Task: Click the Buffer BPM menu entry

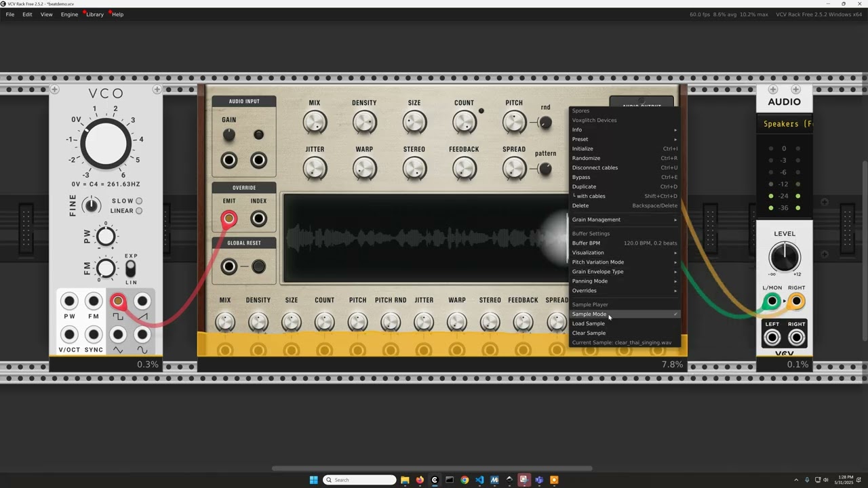Action: [624, 243]
